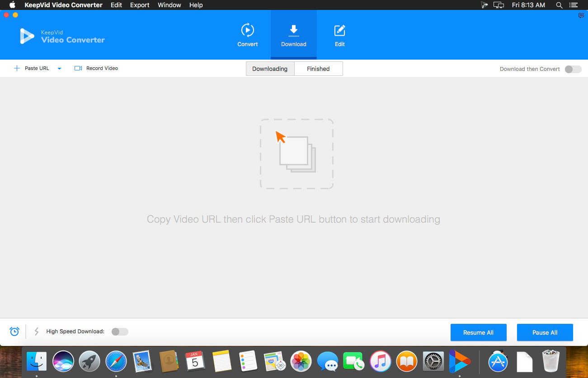Open the Edit section
Viewport: 588px width, 378px height.
pyautogui.click(x=339, y=35)
